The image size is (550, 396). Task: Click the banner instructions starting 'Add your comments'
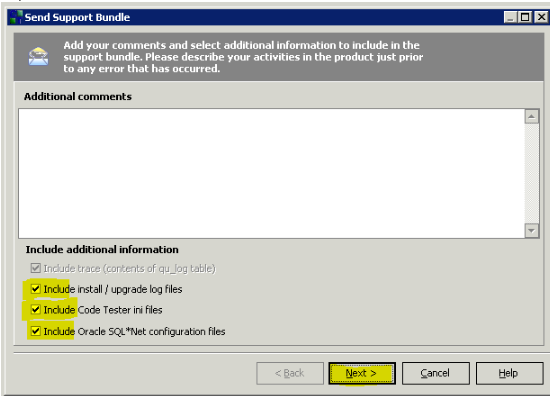pos(243,57)
